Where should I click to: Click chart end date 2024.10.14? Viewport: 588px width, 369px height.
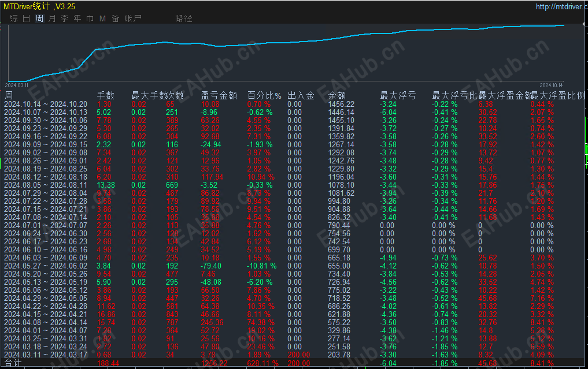coord(551,85)
